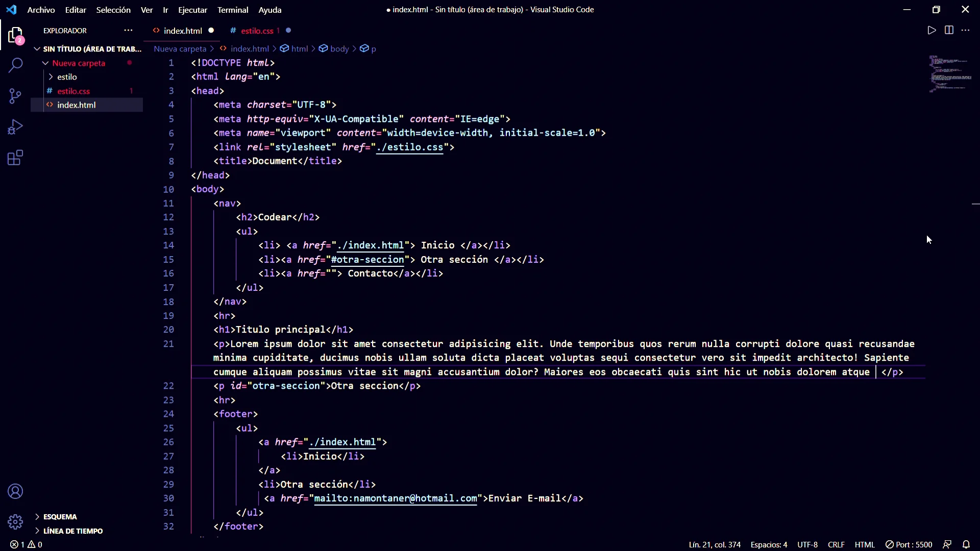Click the HTML language mode button
Viewport: 980px width, 551px height.
click(x=865, y=544)
